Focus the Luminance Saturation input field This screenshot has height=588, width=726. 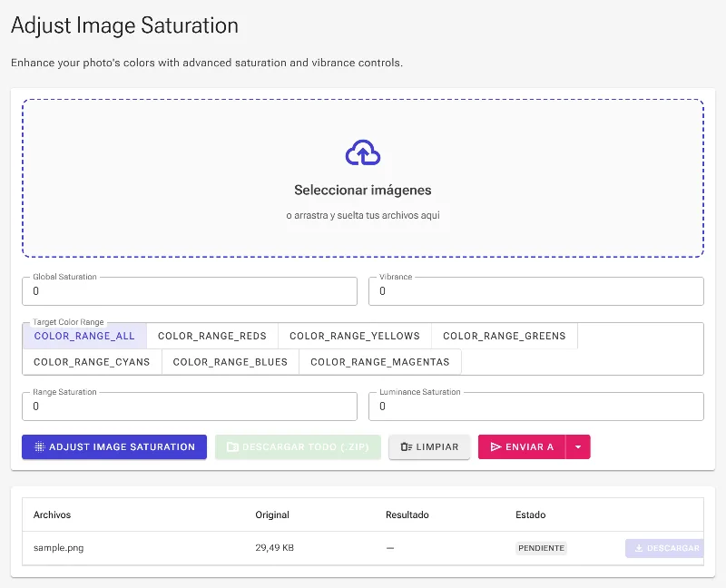coord(536,407)
